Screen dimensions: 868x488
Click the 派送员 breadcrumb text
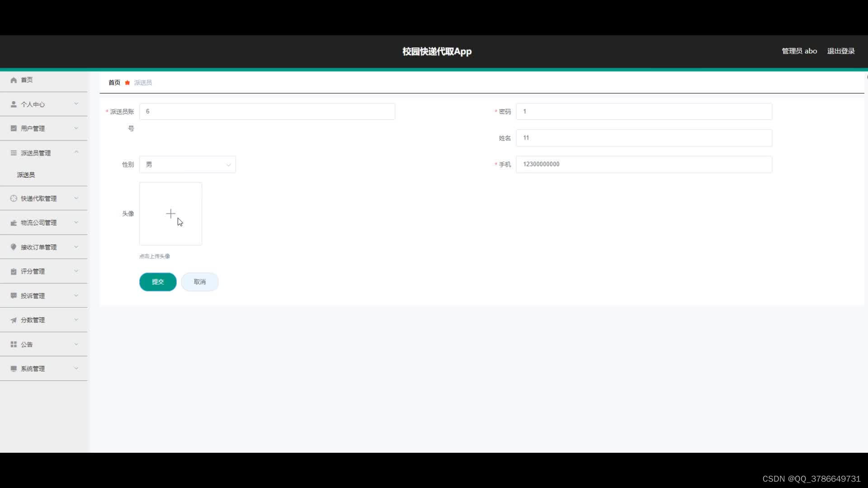(143, 83)
